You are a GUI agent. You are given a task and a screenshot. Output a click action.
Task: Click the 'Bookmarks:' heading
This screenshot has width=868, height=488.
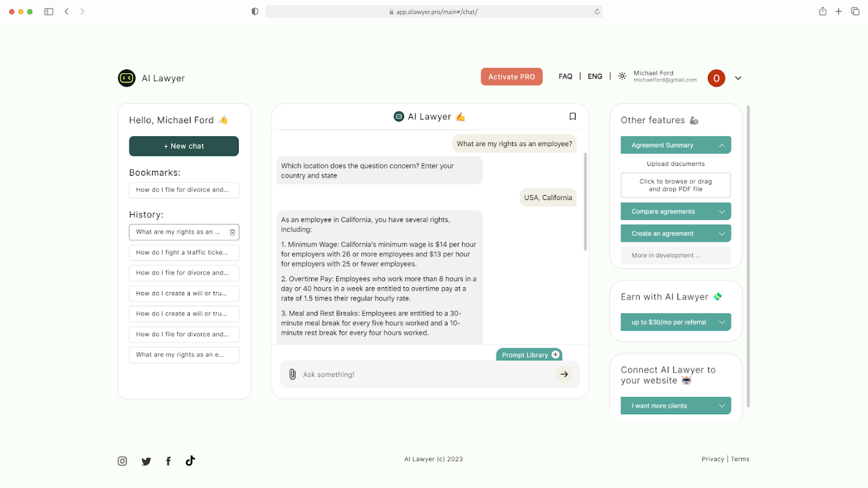(x=155, y=173)
